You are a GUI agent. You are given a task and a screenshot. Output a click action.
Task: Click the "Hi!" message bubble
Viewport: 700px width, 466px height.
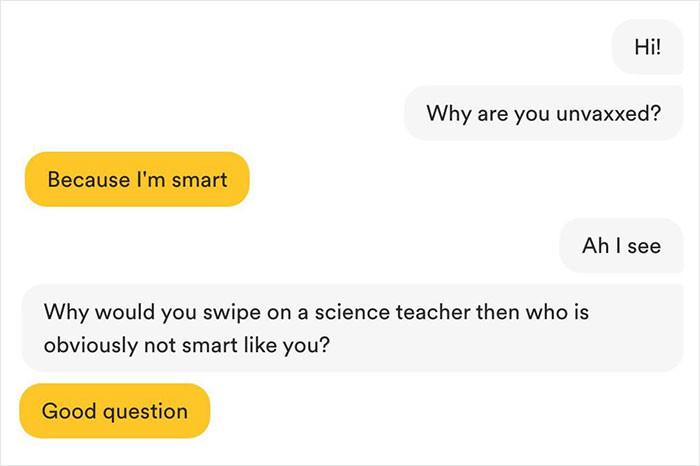(x=647, y=46)
